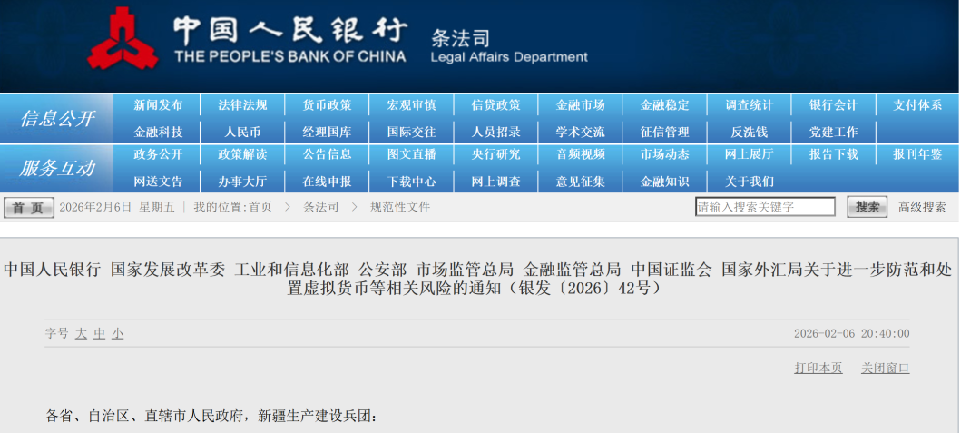Click 打印本页 print link
Image resolution: width=980 pixels, height=433 pixels.
818,368
